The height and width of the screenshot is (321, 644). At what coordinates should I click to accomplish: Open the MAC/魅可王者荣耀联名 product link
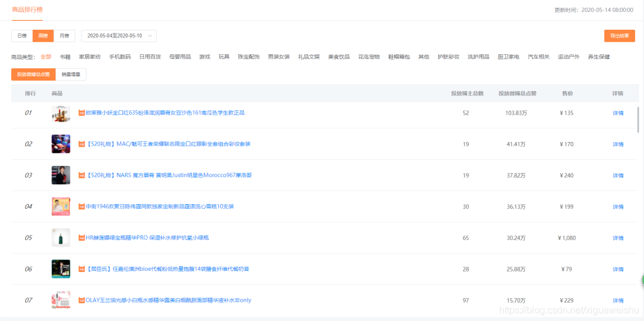click(168, 144)
